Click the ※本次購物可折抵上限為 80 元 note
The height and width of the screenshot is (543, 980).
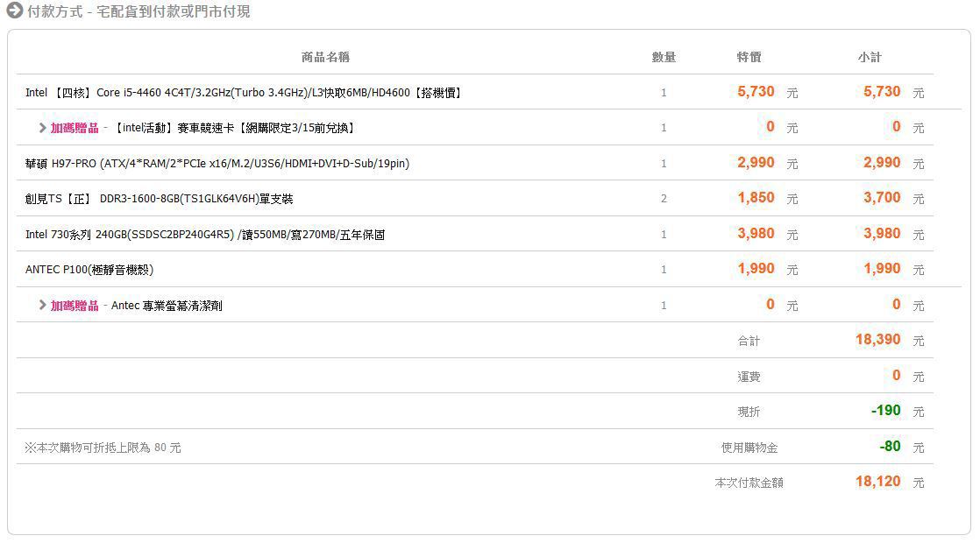pos(103,448)
